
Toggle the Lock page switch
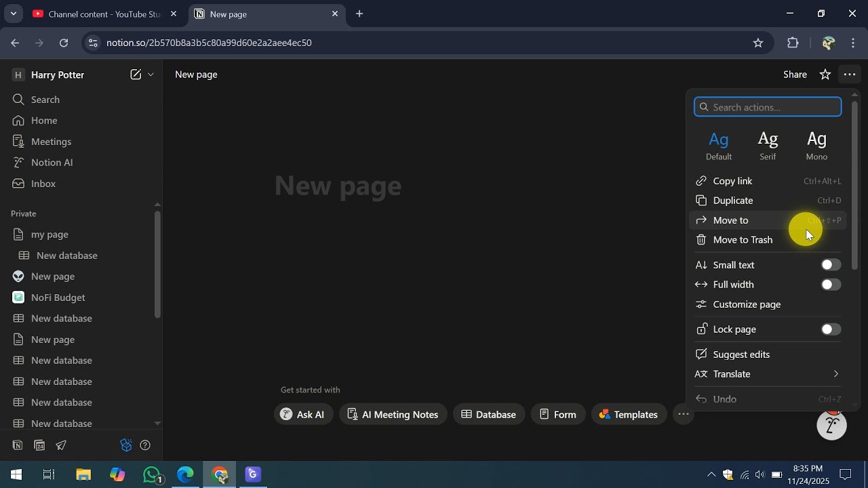point(831,329)
